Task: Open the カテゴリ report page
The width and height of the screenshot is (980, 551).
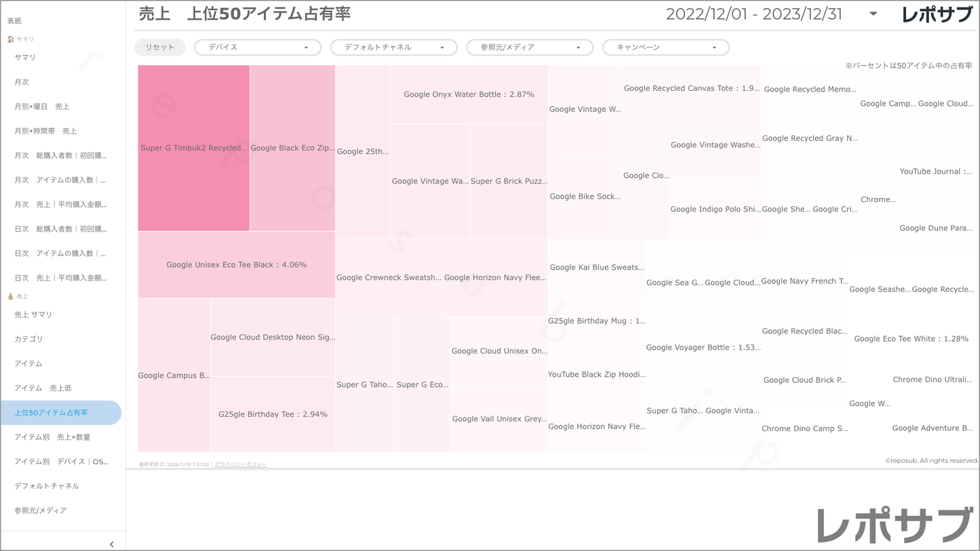Action: coord(28,339)
